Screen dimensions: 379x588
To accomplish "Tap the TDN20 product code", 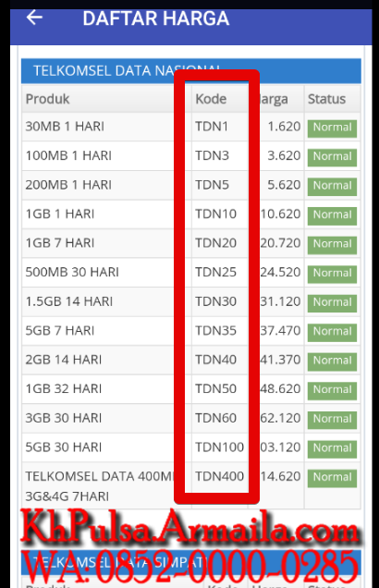I will pyautogui.click(x=216, y=243).
